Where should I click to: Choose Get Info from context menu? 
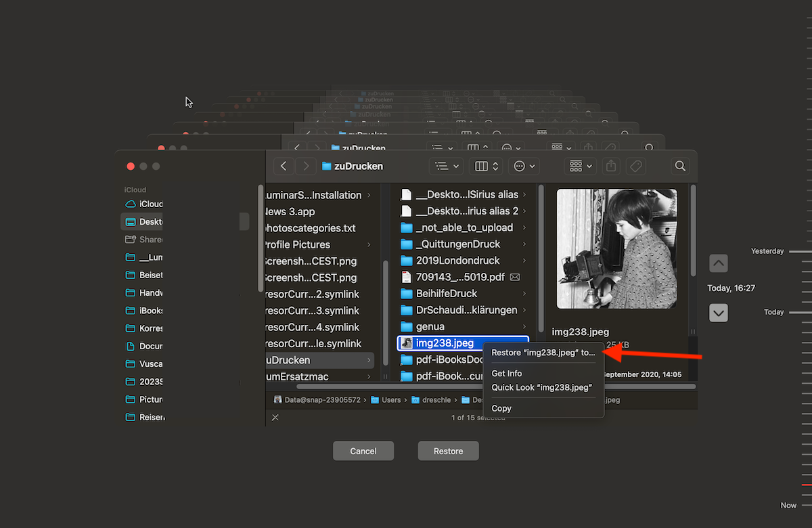tap(506, 373)
